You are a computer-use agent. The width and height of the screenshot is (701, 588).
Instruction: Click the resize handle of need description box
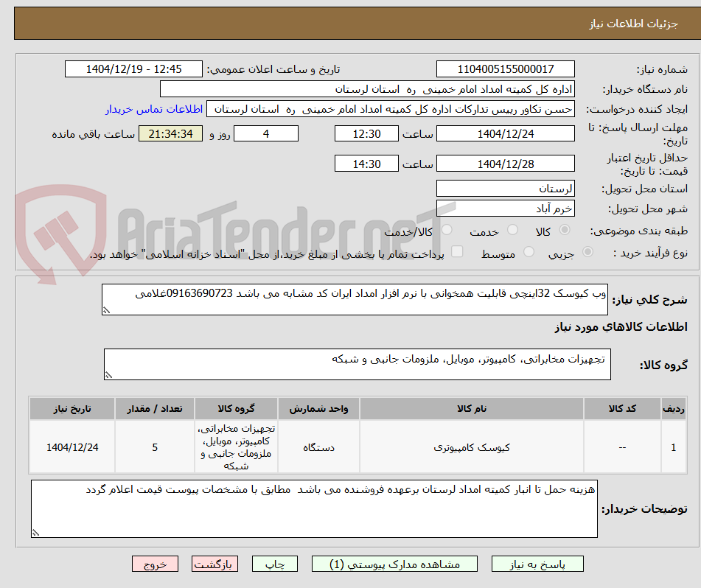(106, 310)
